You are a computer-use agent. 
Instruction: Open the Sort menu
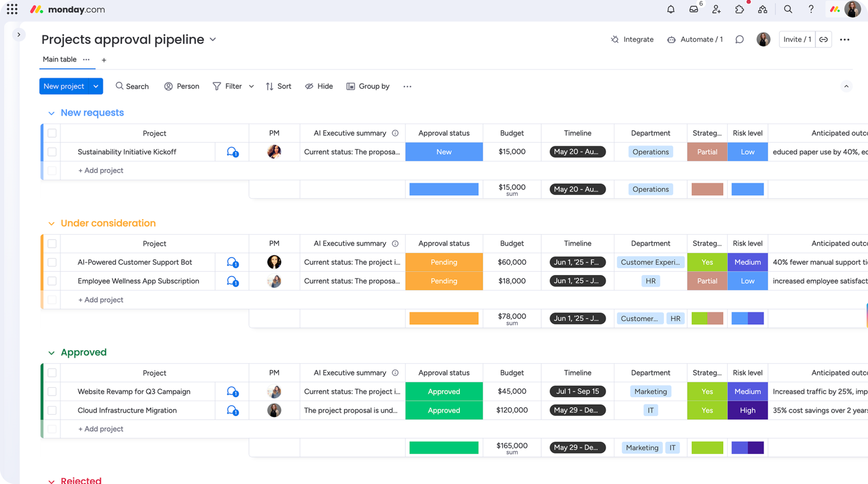pyautogui.click(x=278, y=87)
